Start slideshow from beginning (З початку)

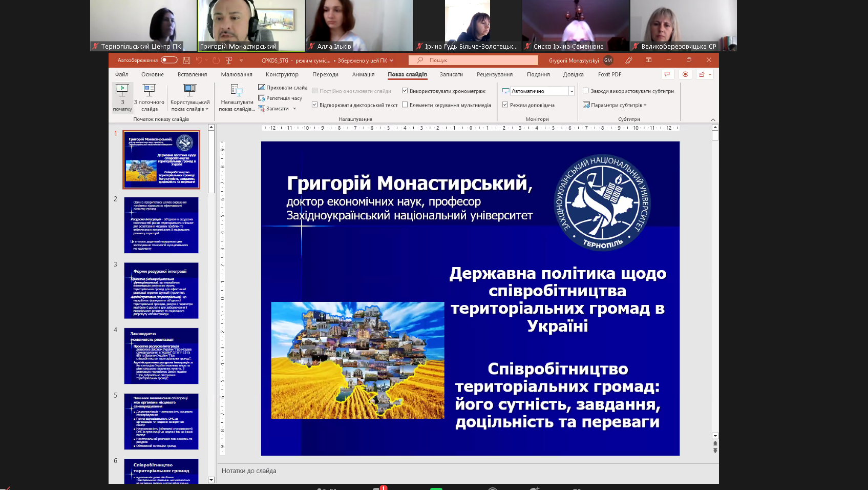point(122,97)
